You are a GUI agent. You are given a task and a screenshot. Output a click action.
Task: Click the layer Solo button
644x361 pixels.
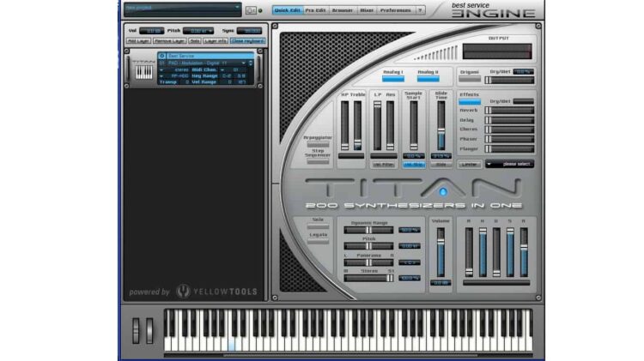point(195,41)
